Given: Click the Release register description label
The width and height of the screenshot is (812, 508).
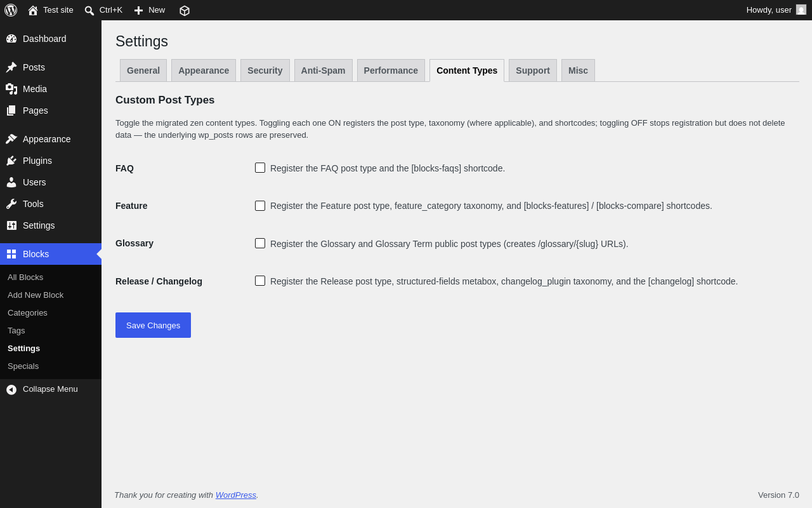Looking at the screenshot, I should 504,281.
